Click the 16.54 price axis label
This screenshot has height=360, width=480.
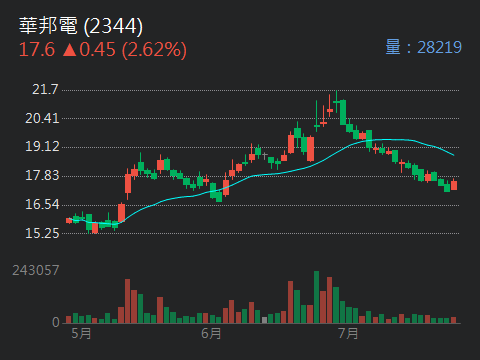(42, 204)
